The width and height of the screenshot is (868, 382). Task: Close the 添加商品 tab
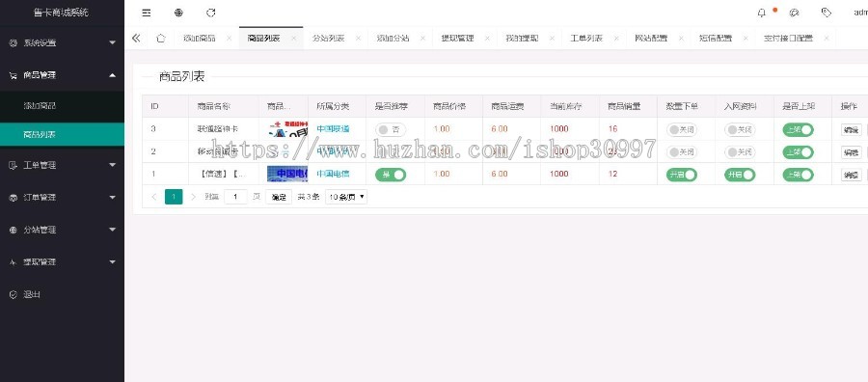pyautogui.click(x=229, y=39)
